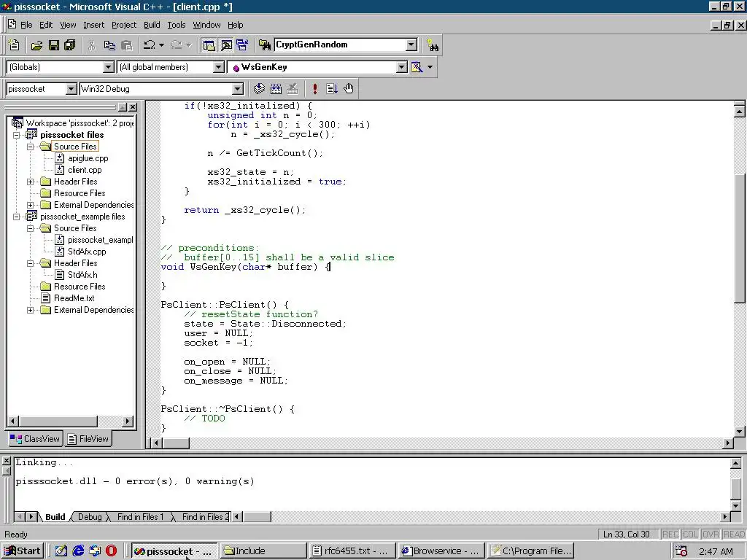This screenshot has width=747, height=560.
Task: Click the WizardBar actions wand icon
Action: 417,67
